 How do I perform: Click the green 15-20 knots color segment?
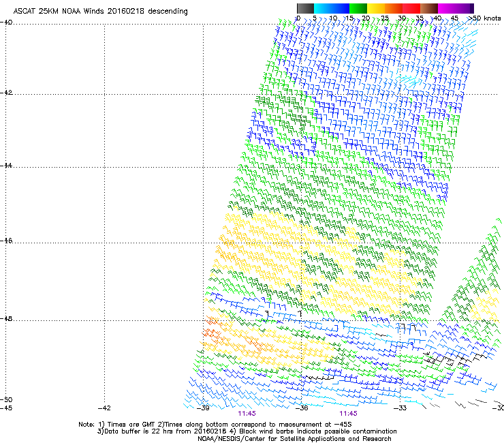(x=358, y=8)
